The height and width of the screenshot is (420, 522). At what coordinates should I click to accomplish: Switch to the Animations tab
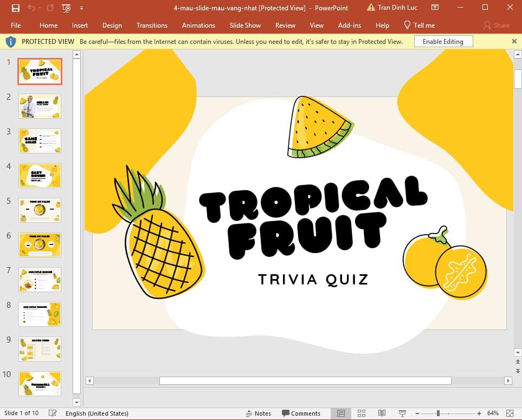[198, 25]
